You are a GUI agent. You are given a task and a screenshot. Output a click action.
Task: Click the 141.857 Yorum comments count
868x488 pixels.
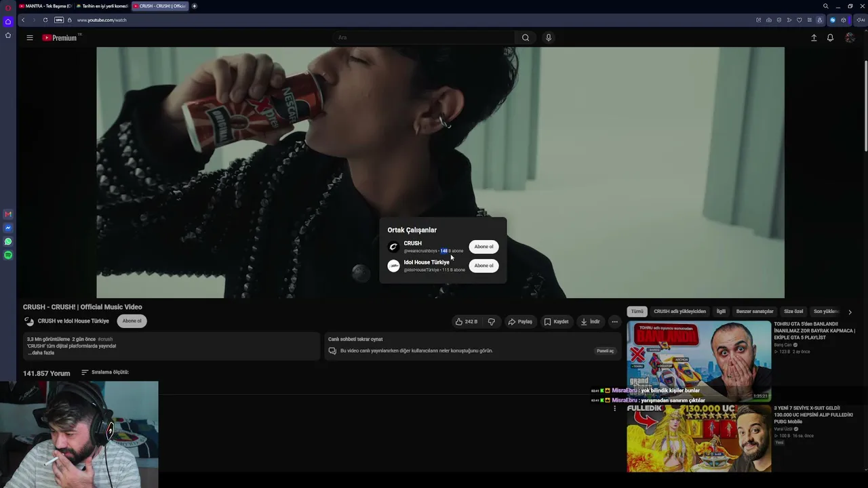pos(47,373)
